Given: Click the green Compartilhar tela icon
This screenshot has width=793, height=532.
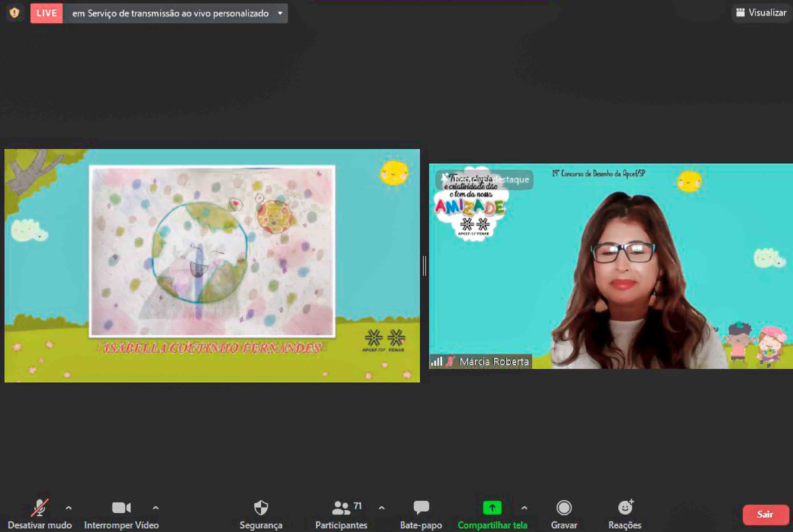Looking at the screenshot, I should click(x=492, y=508).
